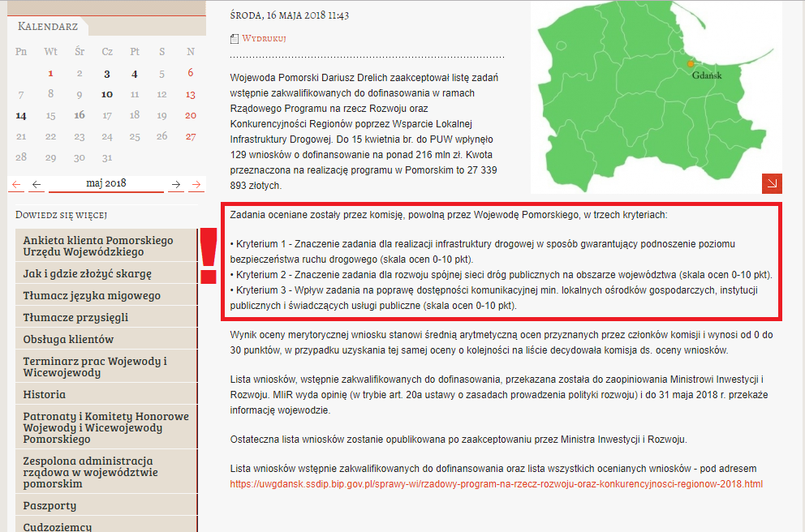This screenshot has width=805, height=532.
Task: Click the Gdańsk label on the map
Action: [707, 75]
